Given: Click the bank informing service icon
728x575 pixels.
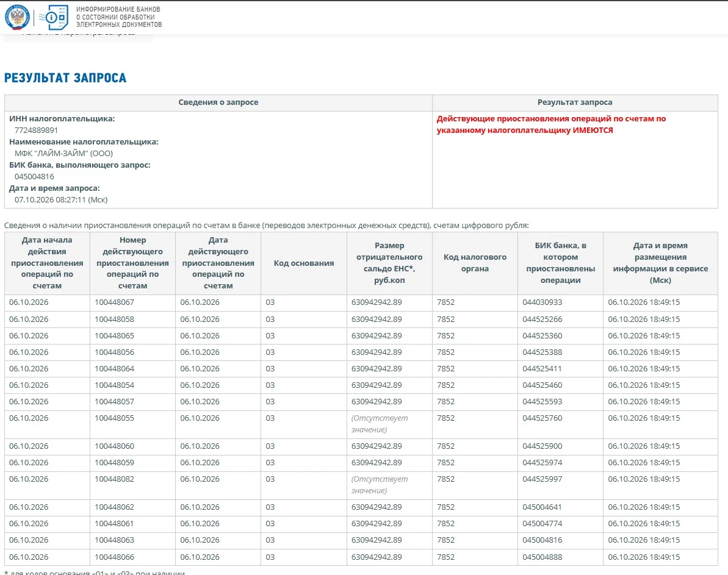Looking at the screenshot, I should tap(53, 17).
